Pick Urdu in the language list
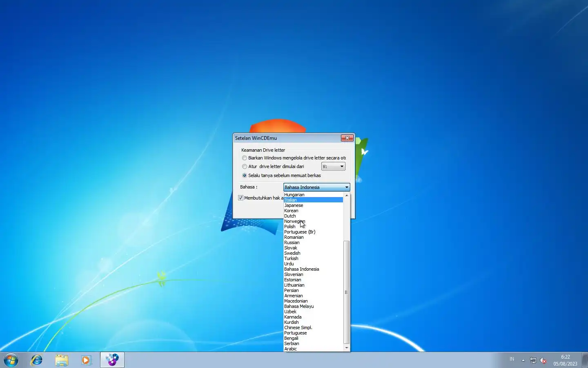 (x=313, y=264)
